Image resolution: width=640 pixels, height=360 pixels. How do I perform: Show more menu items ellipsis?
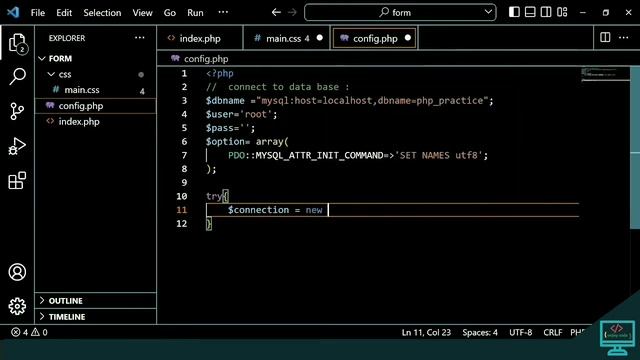(223, 12)
